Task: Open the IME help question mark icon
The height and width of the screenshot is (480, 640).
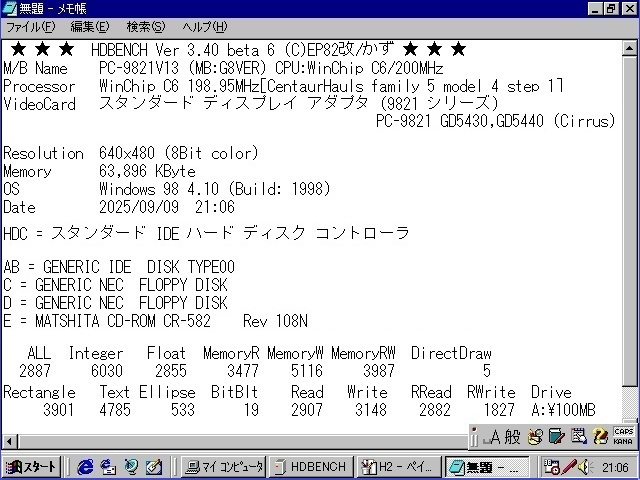Action: (x=600, y=436)
